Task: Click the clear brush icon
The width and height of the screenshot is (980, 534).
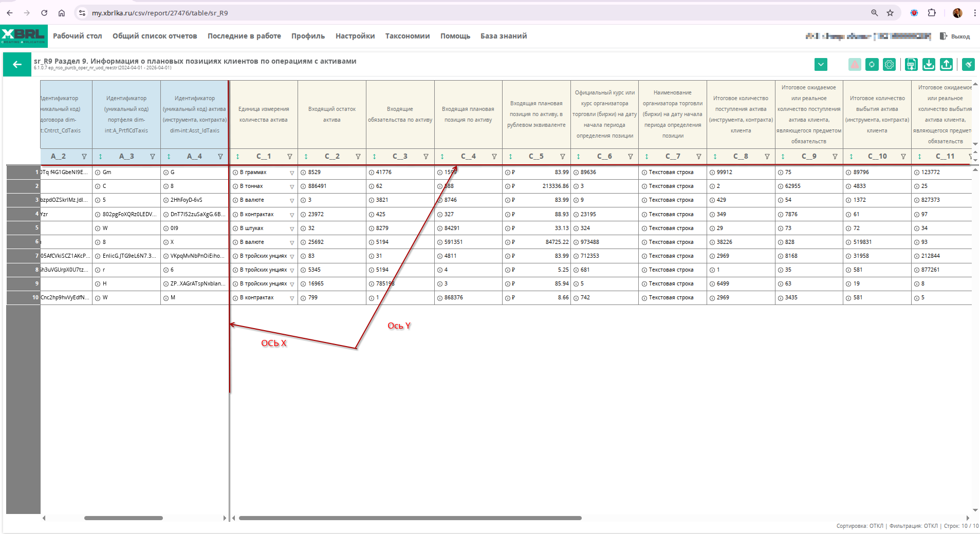Action: [x=968, y=65]
